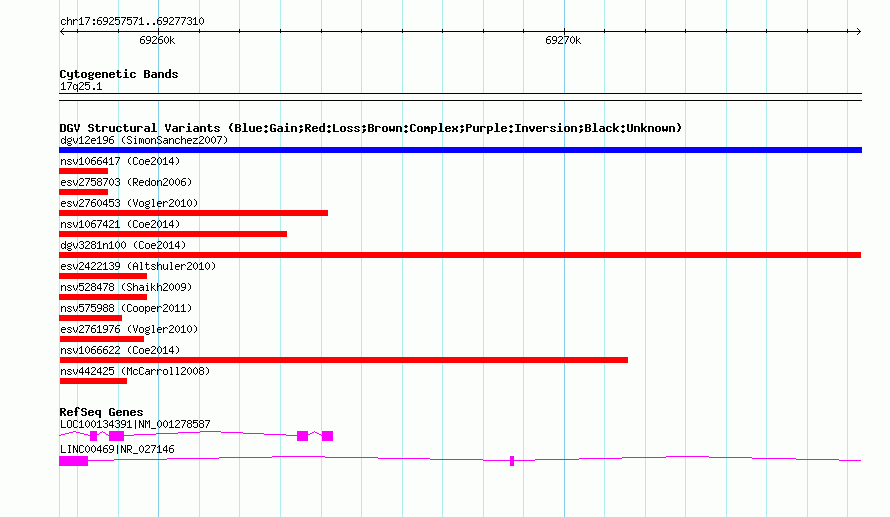Click the red loss bar for esv2760453
890x517 pixels.
tap(194, 213)
